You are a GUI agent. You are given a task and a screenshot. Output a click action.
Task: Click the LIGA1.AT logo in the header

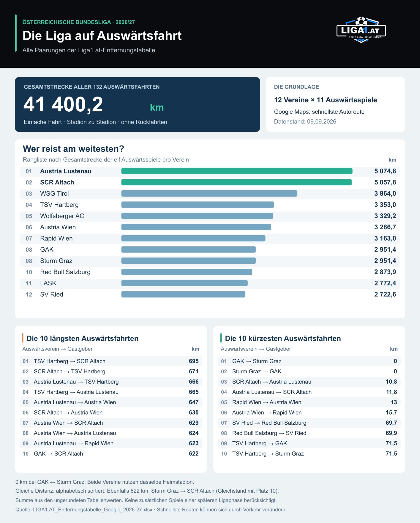361,30
